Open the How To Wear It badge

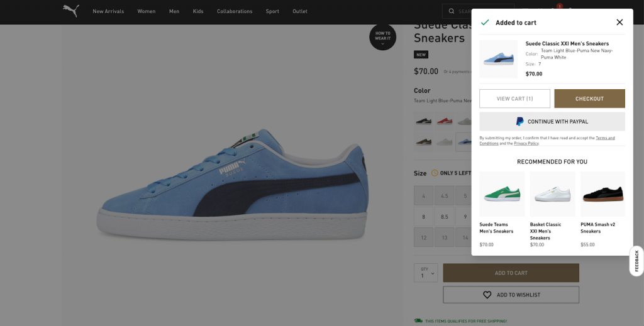383,37
